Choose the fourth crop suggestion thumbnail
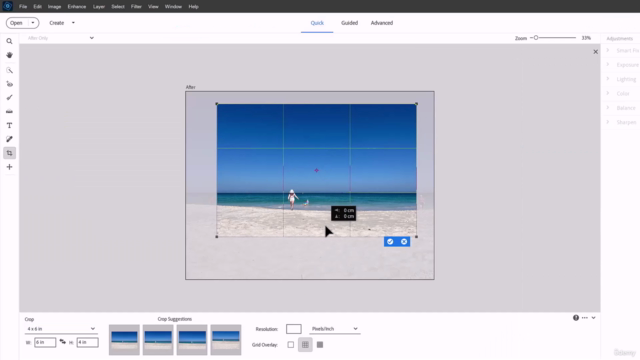 226,340
